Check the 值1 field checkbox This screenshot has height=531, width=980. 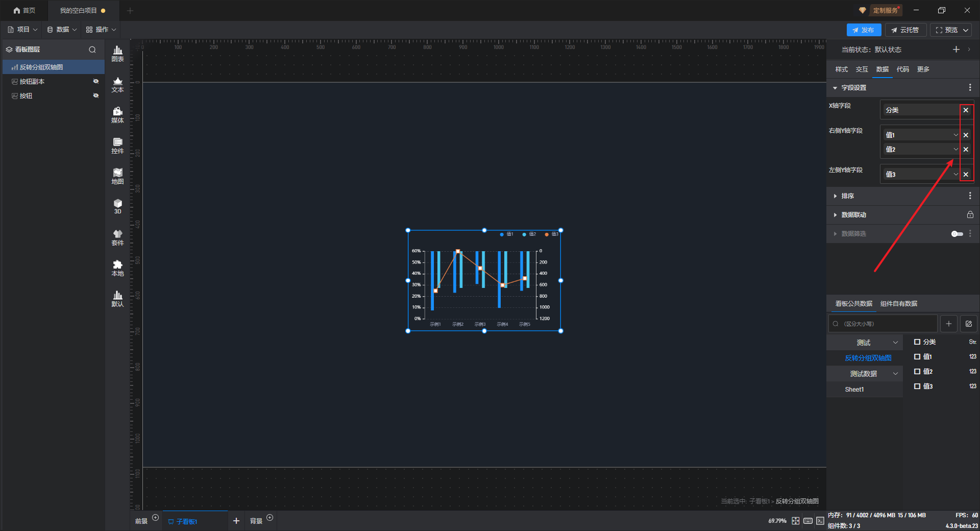917,357
